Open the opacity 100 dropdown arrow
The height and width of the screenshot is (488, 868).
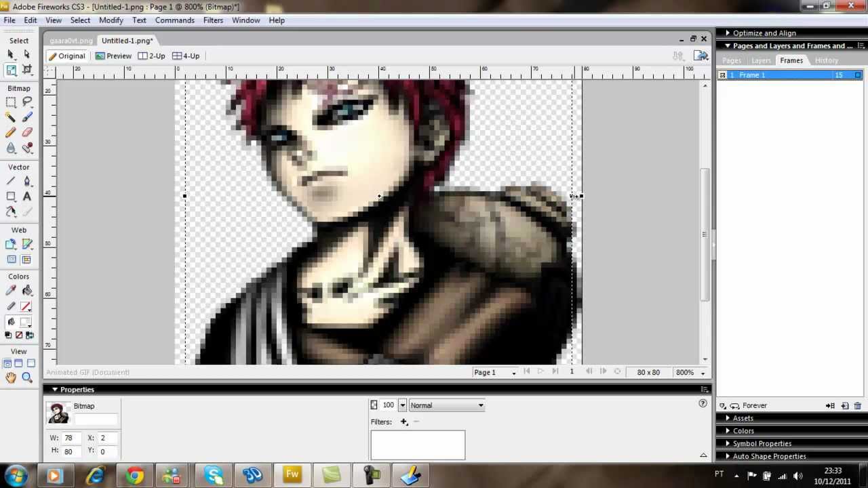(402, 405)
